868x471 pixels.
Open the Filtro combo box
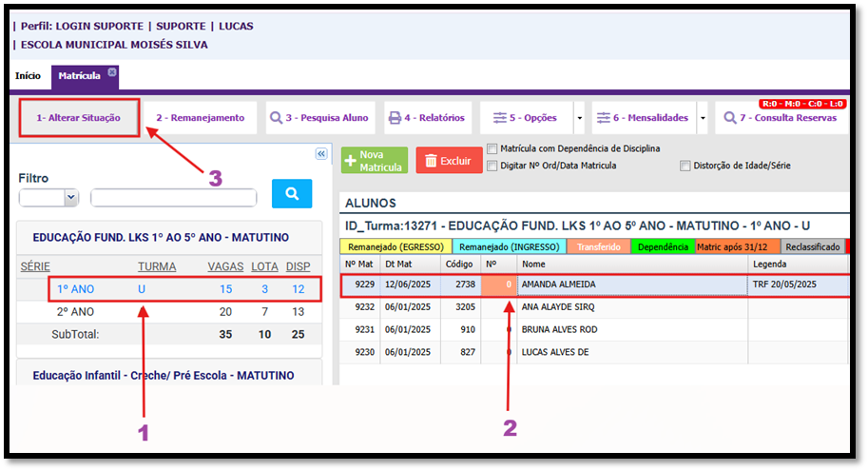coord(49,197)
